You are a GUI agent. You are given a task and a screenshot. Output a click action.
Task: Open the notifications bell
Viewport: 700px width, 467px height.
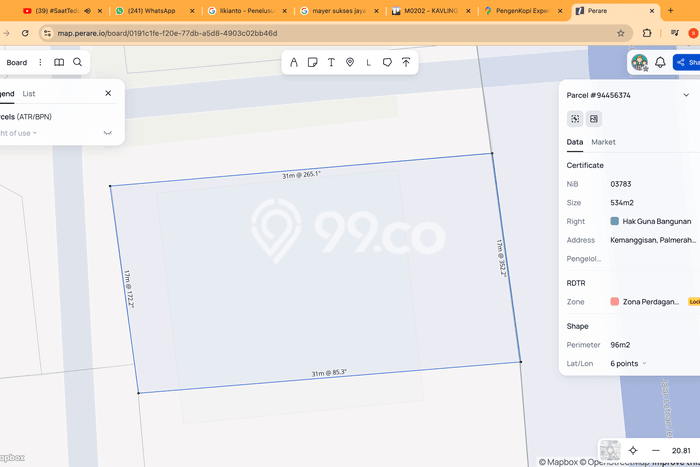660,63
